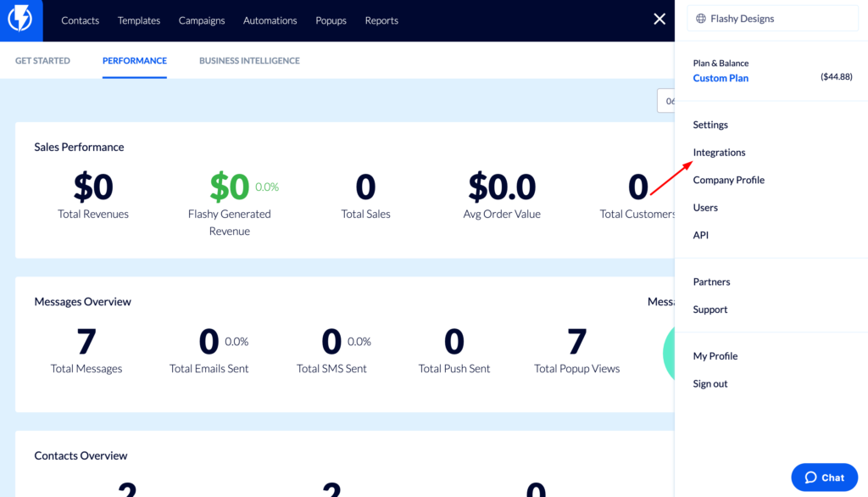Click the Plan & Balance label
The height and width of the screenshot is (497, 868).
tap(721, 63)
